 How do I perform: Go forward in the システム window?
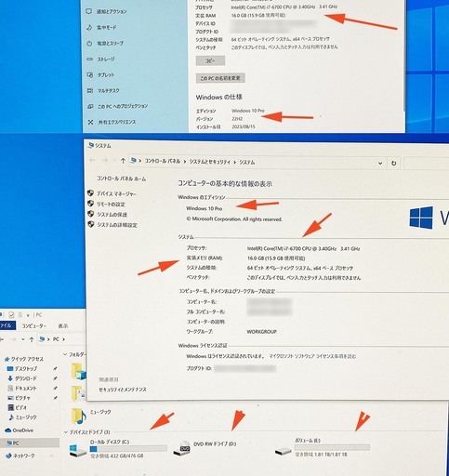(105, 160)
